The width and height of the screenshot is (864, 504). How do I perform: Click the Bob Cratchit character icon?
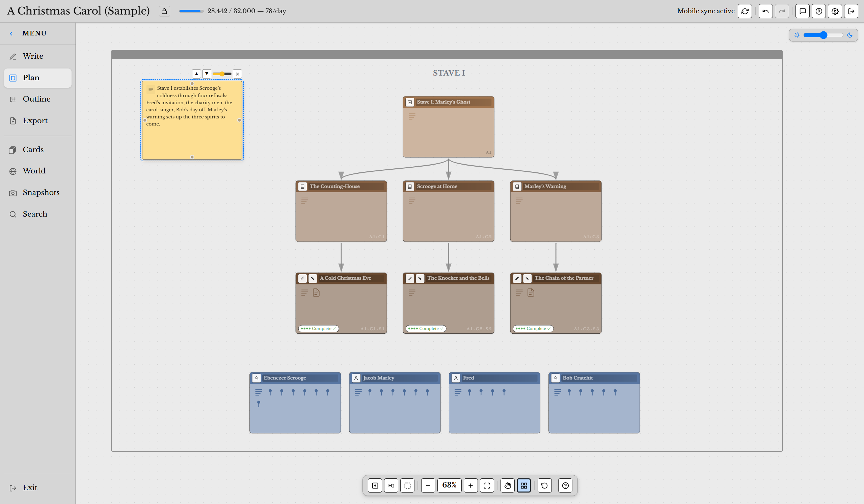pyautogui.click(x=556, y=378)
